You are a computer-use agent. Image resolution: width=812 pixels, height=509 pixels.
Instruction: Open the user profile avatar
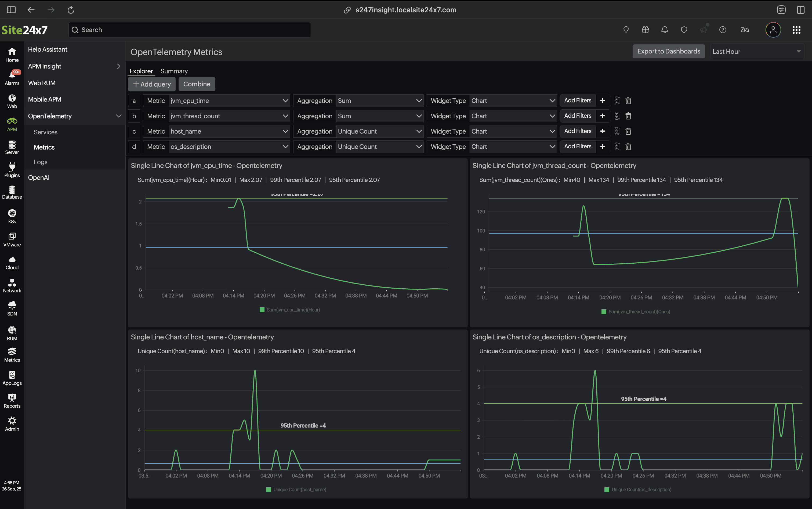point(773,30)
